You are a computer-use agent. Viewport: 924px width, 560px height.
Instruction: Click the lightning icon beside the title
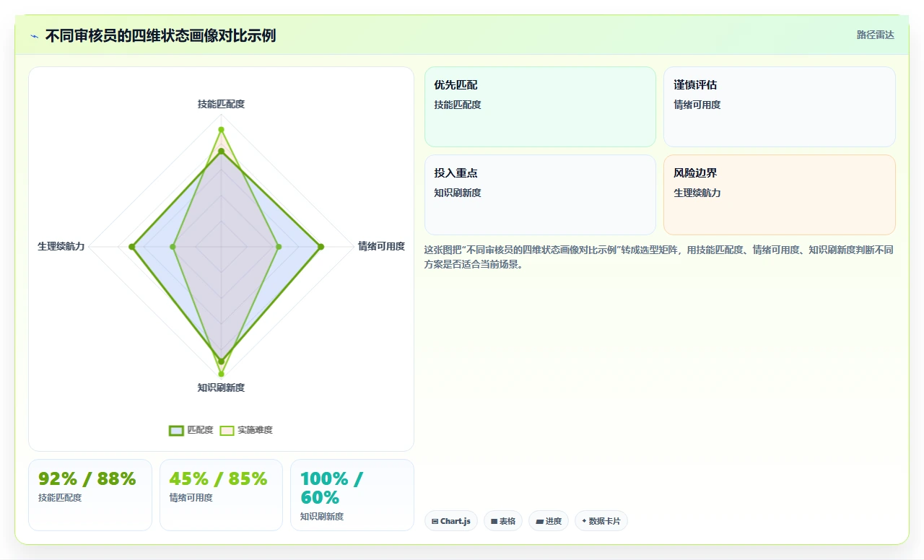34,36
